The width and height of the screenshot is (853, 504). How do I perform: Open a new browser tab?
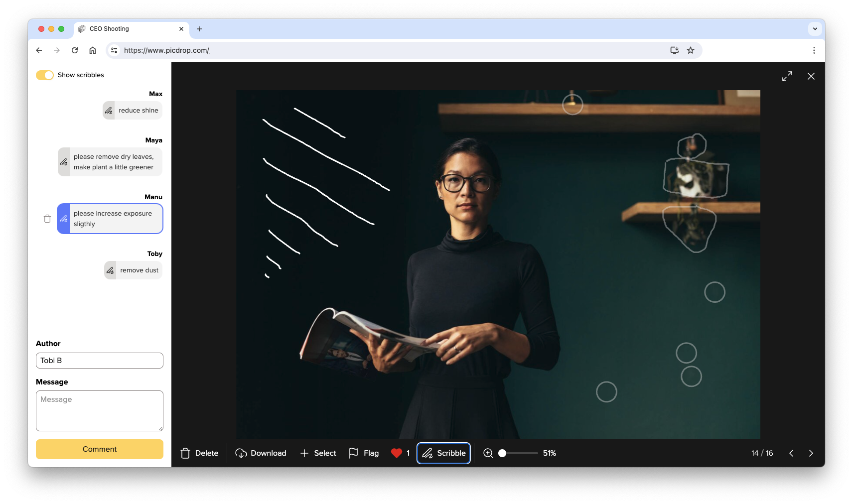[x=199, y=29]
